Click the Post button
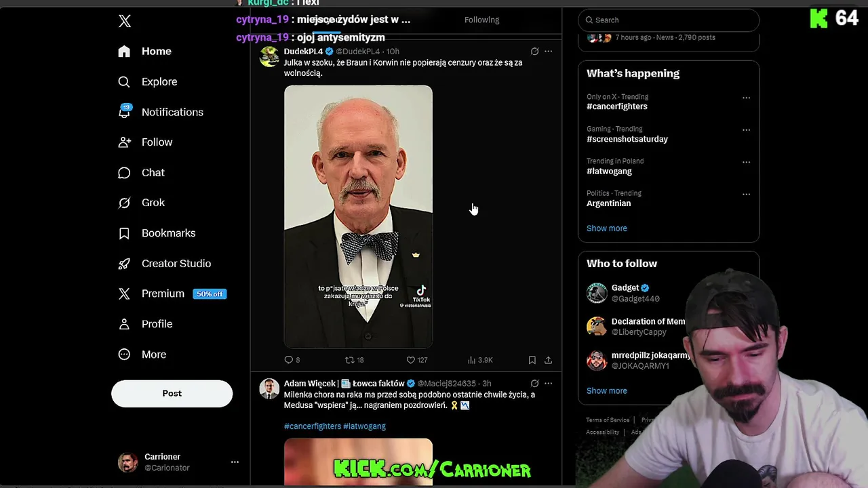The height and width of the screenshot is (488, 868). tap(172, 394)
